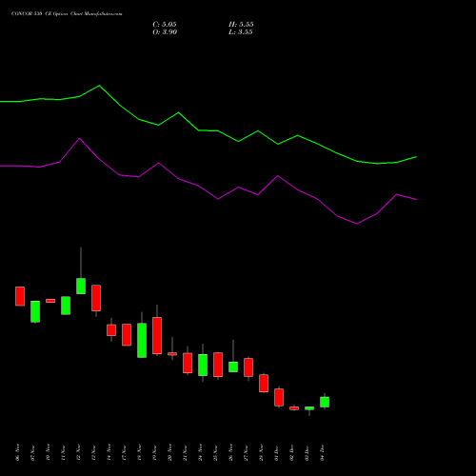Screen dimensions: 476x476
Task: Click the 03 Dec date label
Action: click(307, 452)
